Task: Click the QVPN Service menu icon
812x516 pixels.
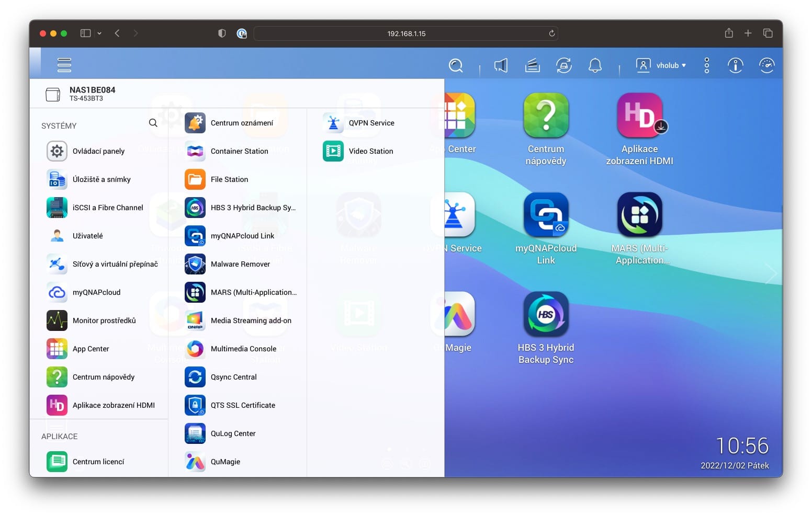Action: click(x=333, y=123)
